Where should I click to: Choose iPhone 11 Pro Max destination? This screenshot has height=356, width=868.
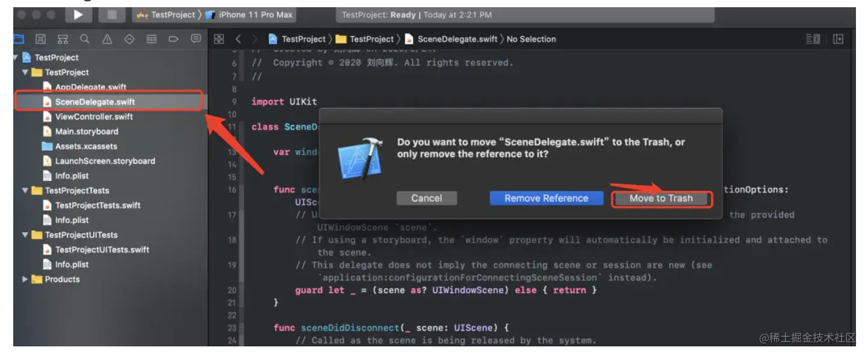249,14
